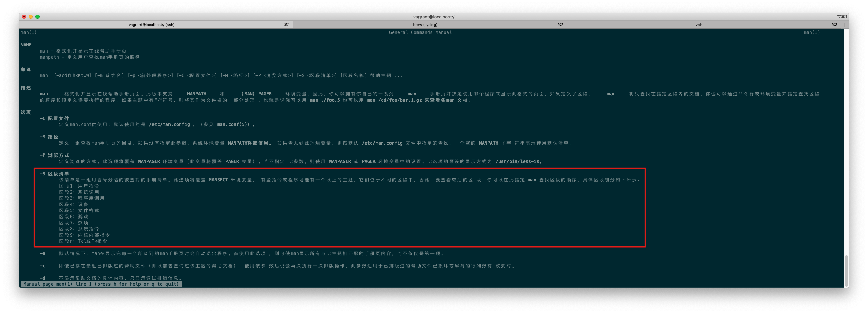The height and width of the screenshot is (313, 868).
Task: Click the manpath line under NAME
Action: pos(90,57)
